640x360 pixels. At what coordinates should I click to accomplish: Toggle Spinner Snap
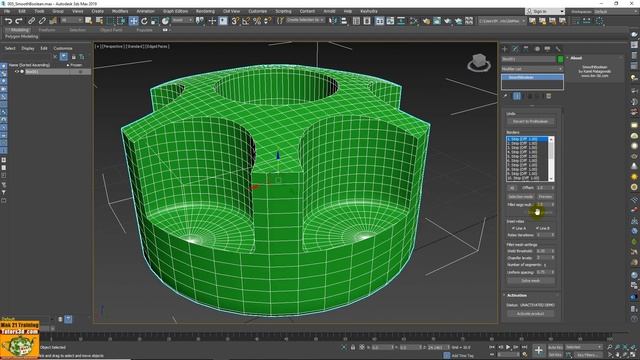267,20
